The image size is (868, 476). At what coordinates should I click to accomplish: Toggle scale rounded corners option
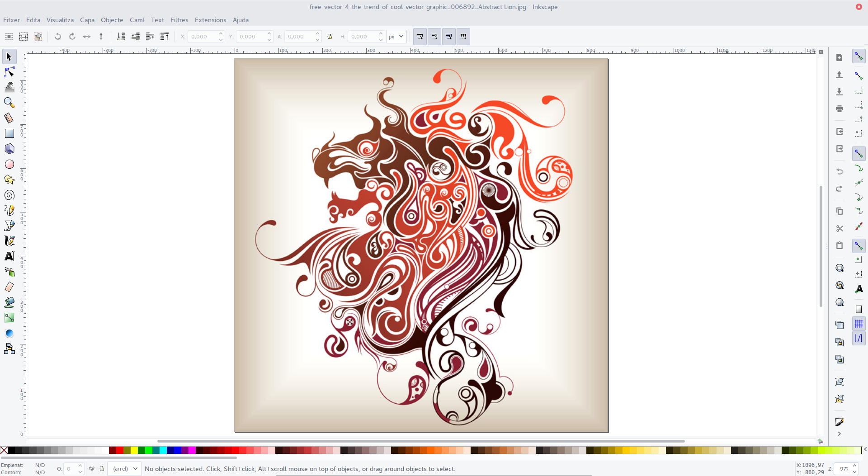(434, 37)
